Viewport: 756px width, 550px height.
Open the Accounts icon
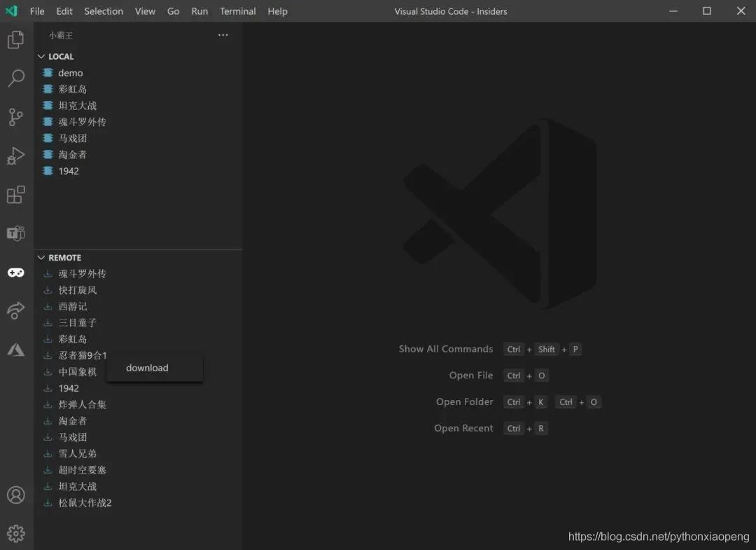(16, 495)
